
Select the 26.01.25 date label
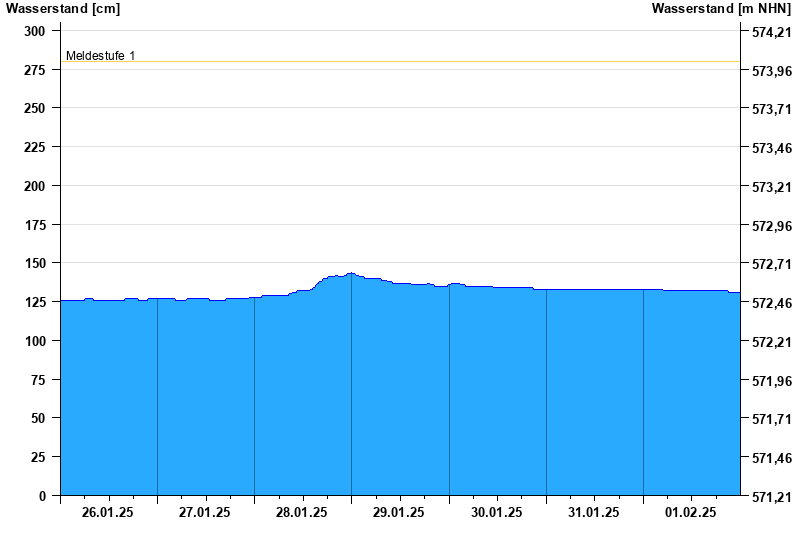(x=108, y=512)
